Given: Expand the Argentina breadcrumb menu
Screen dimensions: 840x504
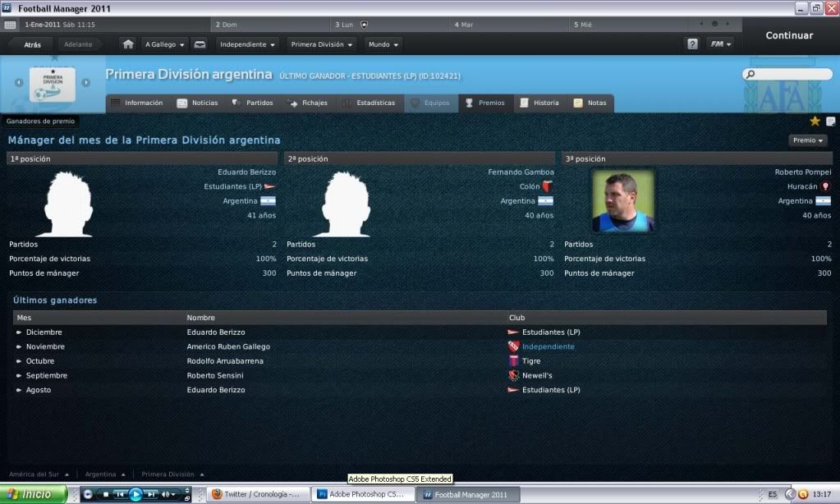Looking at the screenshot, I should click(105, 474).
